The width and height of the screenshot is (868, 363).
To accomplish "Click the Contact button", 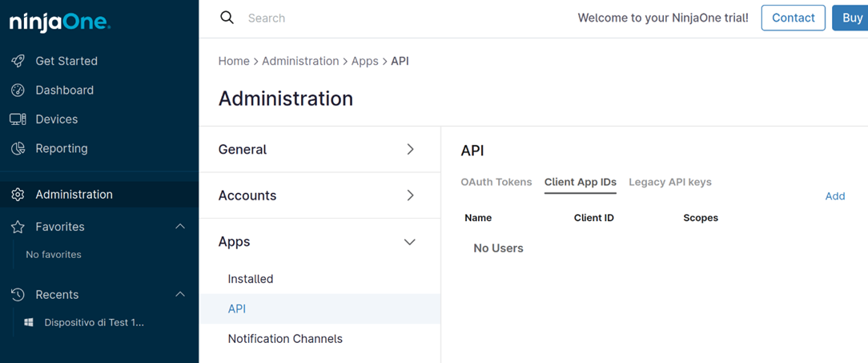I will tap(794, 18).
